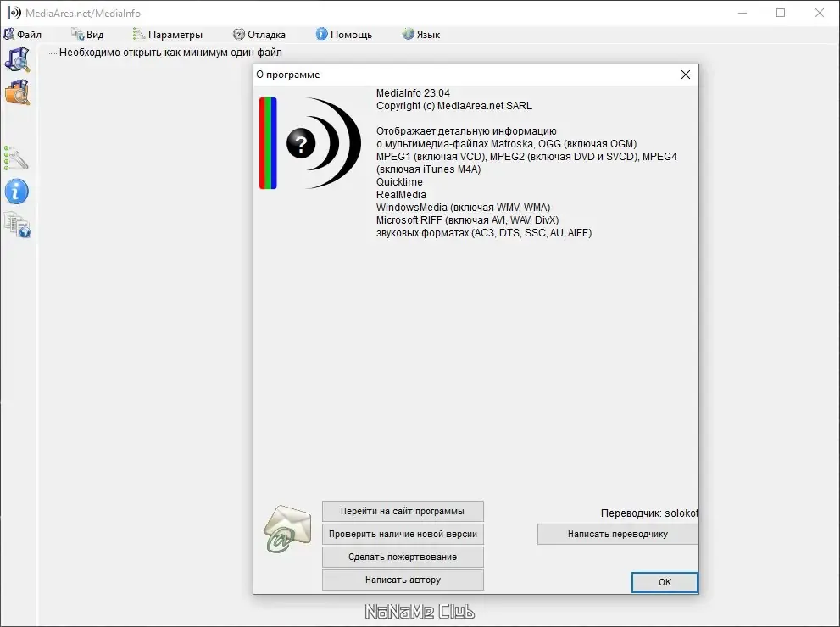This screenshot has height=627, width=840.
Task: Click Написать автору button
Action: click(403, 580)
